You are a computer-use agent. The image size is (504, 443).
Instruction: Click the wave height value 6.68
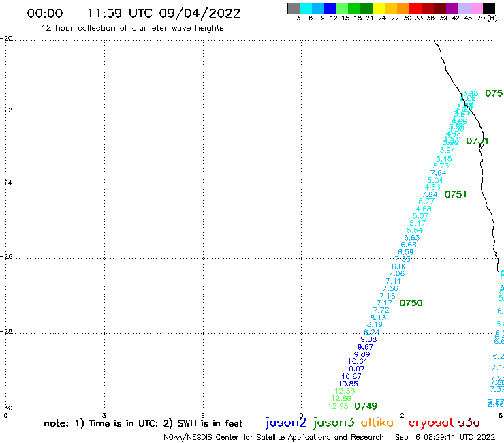[409, 245]
